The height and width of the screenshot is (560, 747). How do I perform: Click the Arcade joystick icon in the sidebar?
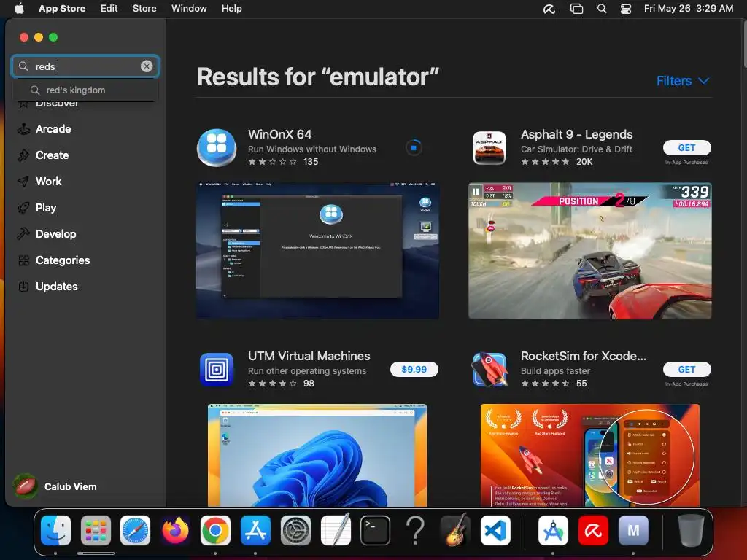coord(23,129)
